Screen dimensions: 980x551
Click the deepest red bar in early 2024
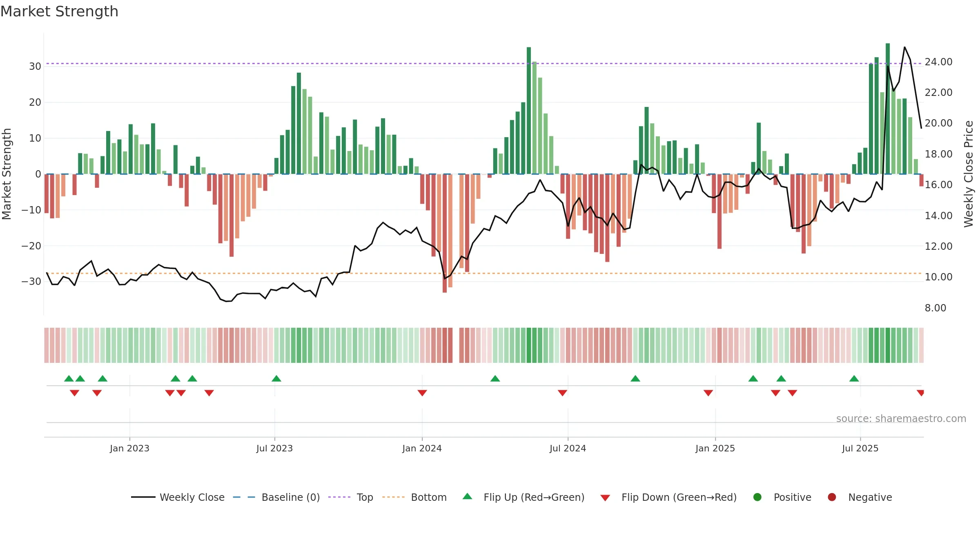coord(445,233)
